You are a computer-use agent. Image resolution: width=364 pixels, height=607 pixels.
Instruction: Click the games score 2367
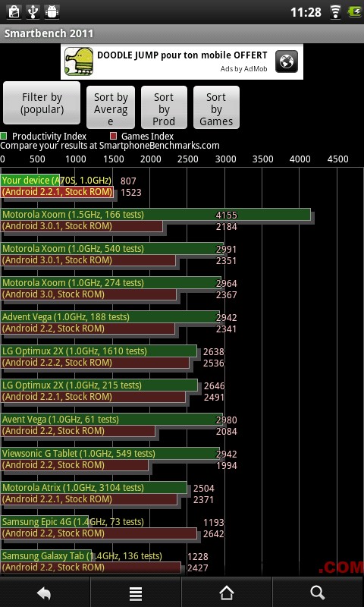pyautogui.click(x=226, y=295)
